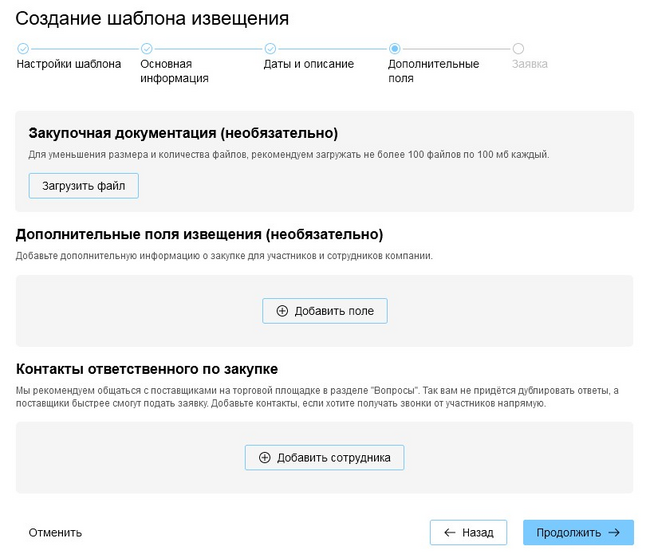Click the checkmark circle above "Настройки шаблона"

(22, 48)
